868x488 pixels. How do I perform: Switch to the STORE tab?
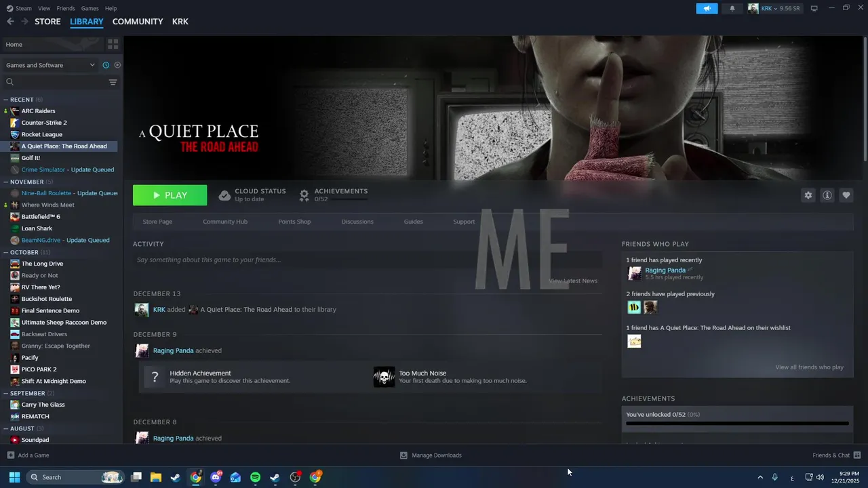coord(47,22)
